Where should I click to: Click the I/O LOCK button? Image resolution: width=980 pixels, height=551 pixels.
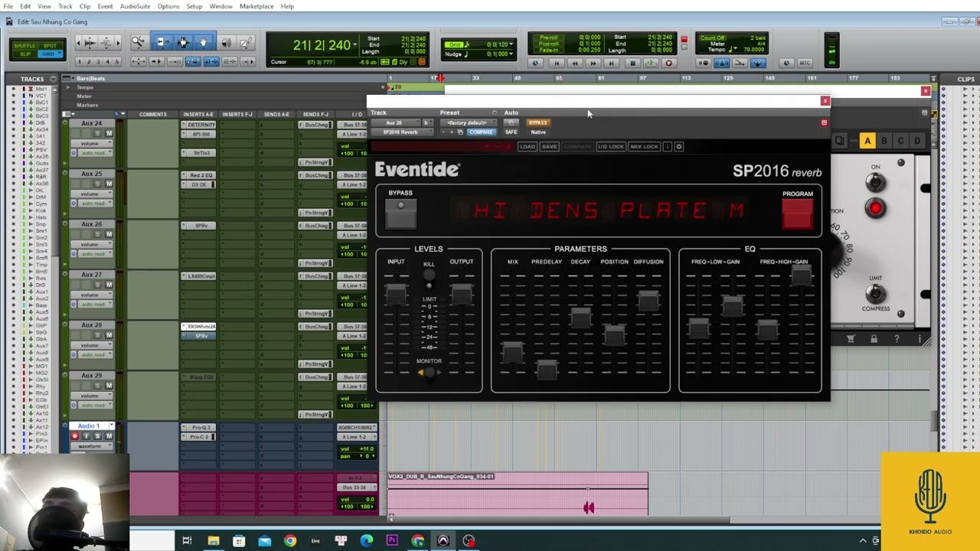[611, 146]
